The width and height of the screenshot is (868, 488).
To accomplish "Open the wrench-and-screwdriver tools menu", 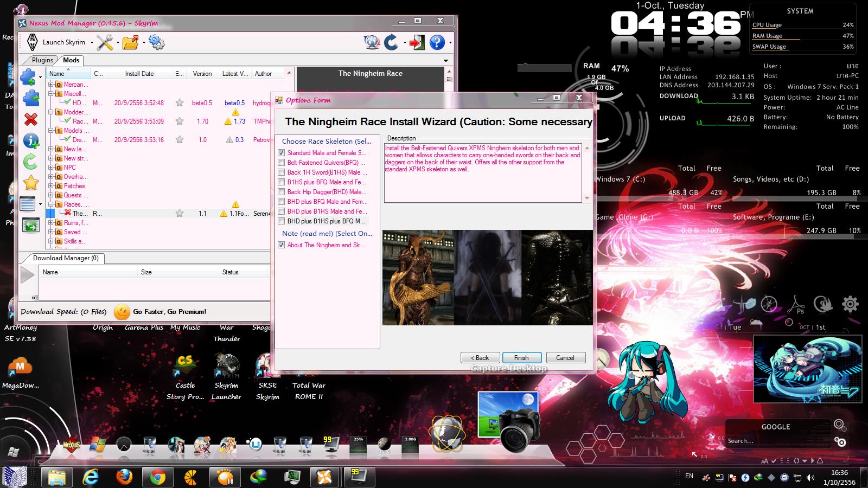I will pyautogui.click(x=105, y=42).
